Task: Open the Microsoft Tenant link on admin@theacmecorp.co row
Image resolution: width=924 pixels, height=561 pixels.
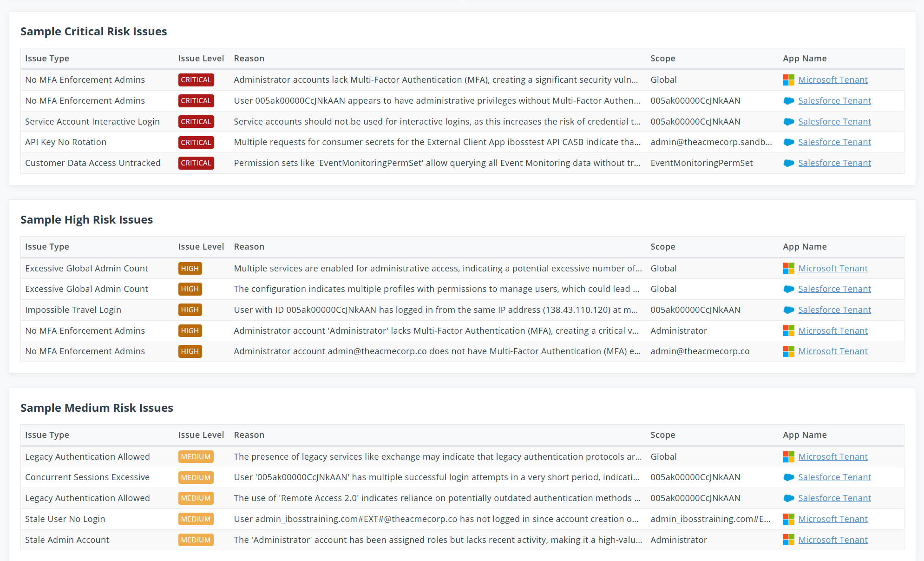Action: point(833,351)
